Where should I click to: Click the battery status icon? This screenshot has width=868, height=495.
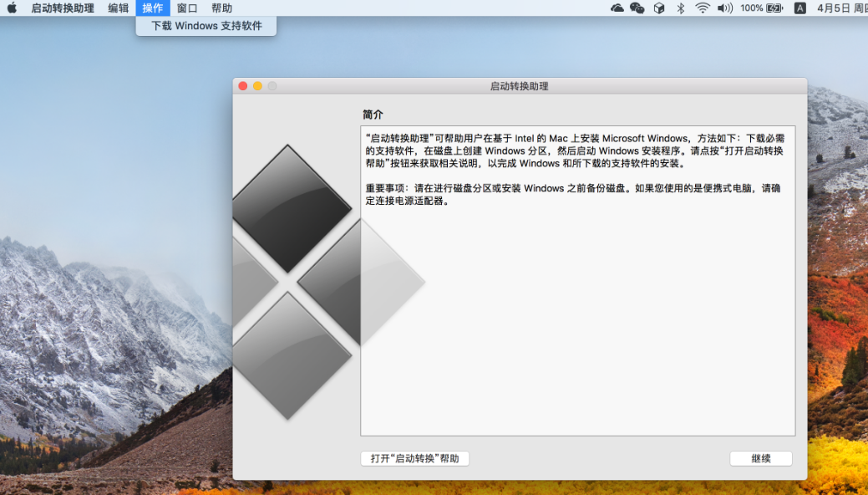[774, 8]
